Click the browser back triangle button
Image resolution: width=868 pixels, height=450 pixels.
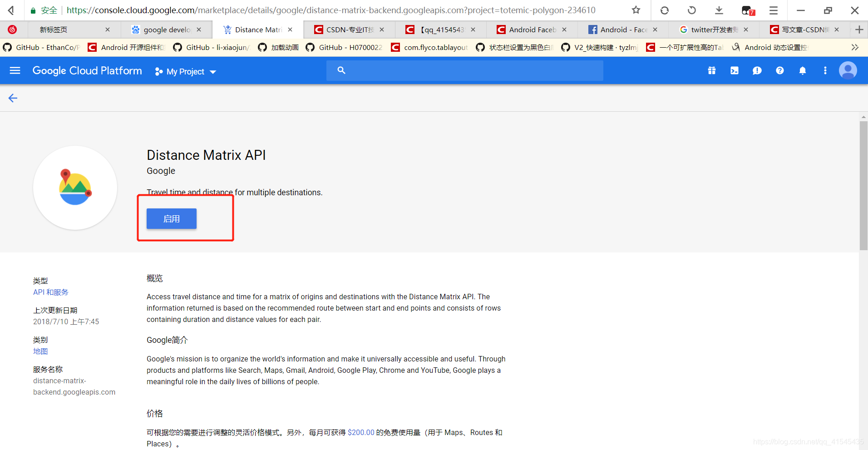tap(11, 10)
